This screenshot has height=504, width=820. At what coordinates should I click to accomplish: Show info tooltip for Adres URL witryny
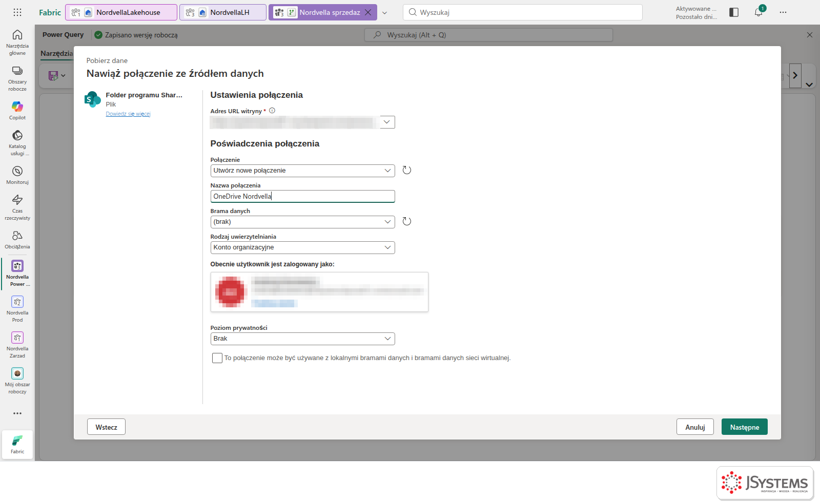click(x=272, y=111)
